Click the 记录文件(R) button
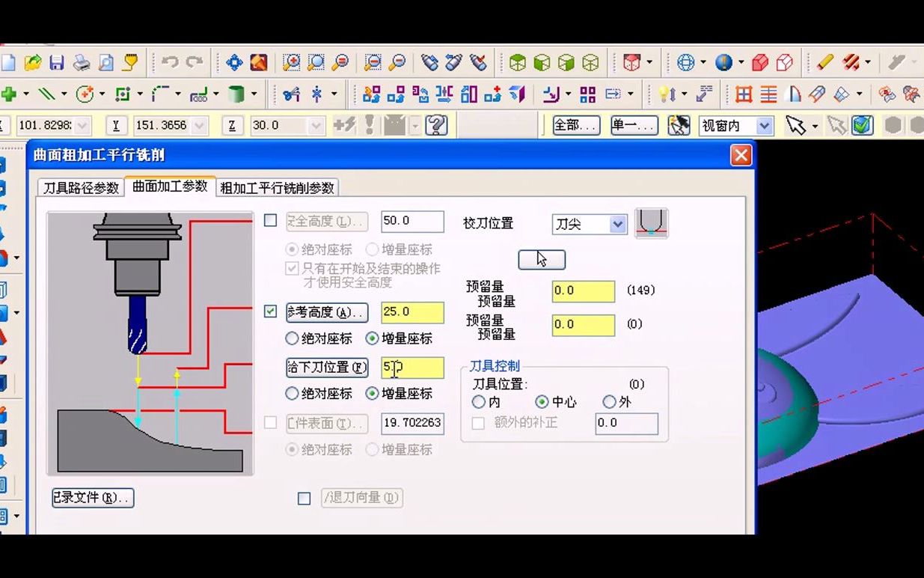The image size is (924, 578). (x=93, y=498)
